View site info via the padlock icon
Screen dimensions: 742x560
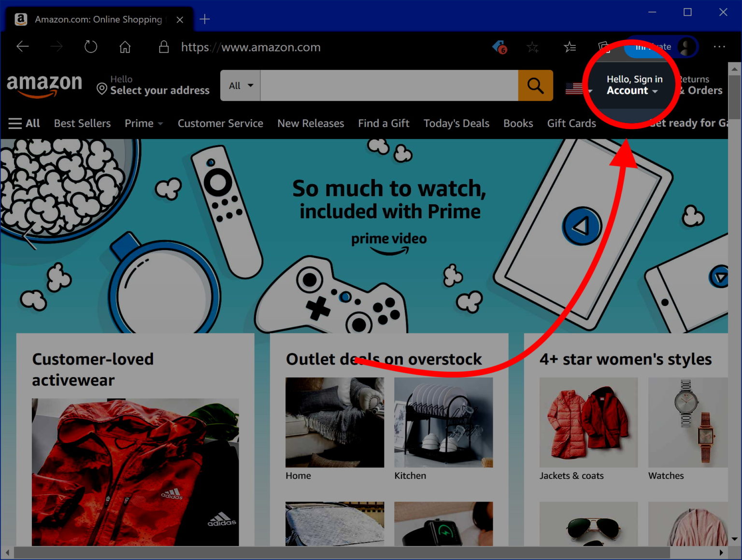click(x=164, y=47)
